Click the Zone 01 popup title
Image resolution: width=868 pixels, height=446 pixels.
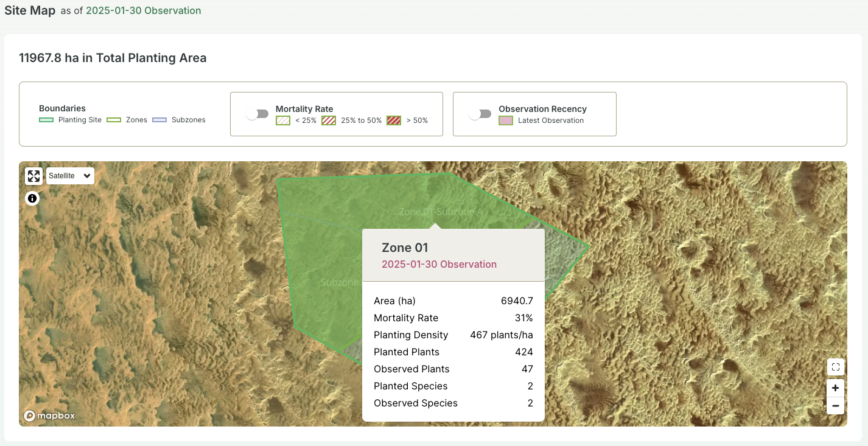tap(405, 248)
